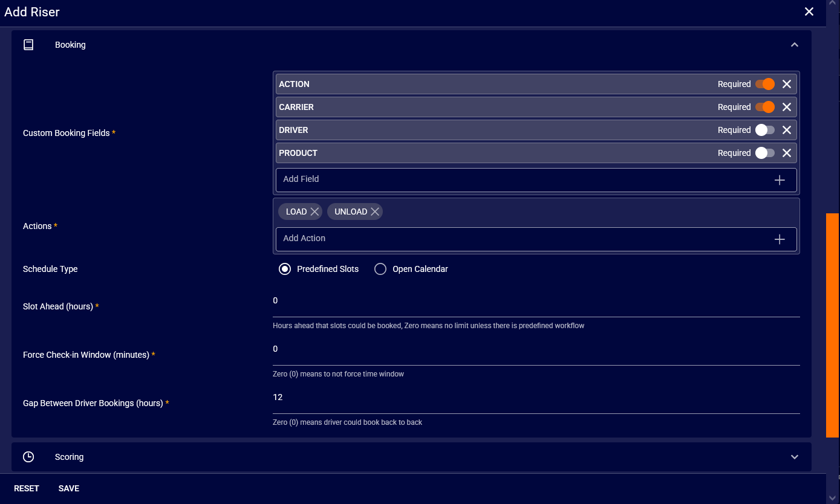Click the plus icon in Add Action
Screen dimensions: 840x504
coord(780,239)
